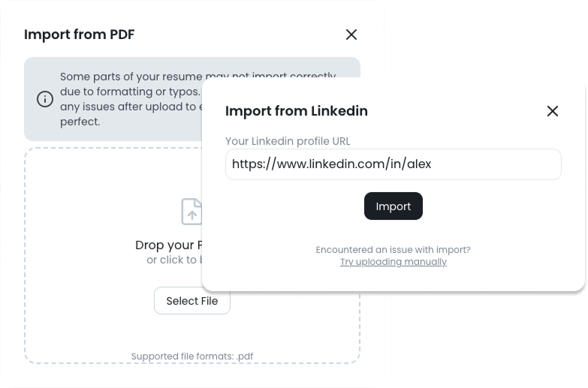
Task: Click the Your Linkedin profile URL label
Action: (x=288, y=141)
